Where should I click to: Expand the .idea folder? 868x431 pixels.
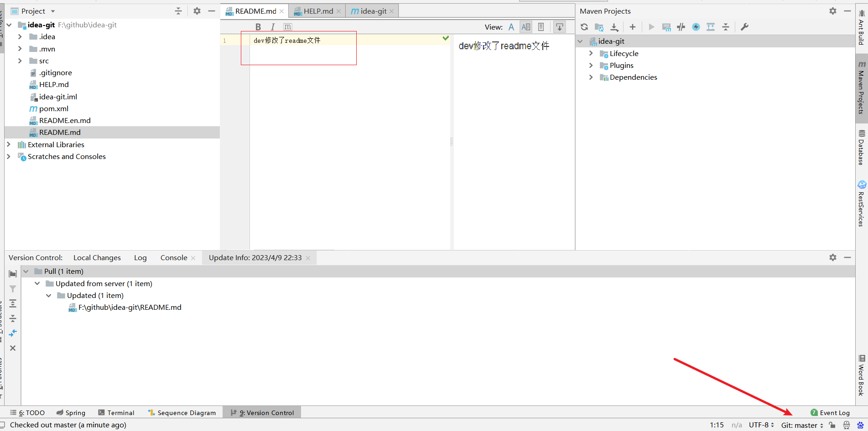pyautogui.click(x=20, y=36)
